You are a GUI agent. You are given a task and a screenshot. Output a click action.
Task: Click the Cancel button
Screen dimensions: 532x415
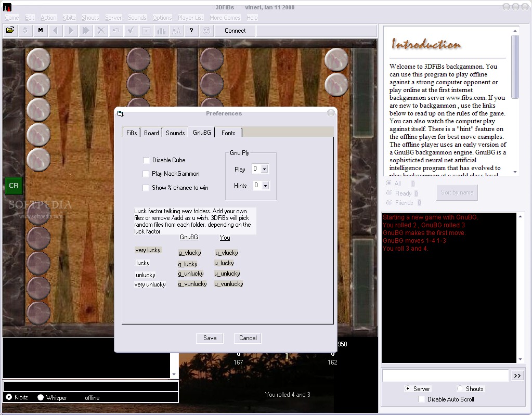coord(248,338)
